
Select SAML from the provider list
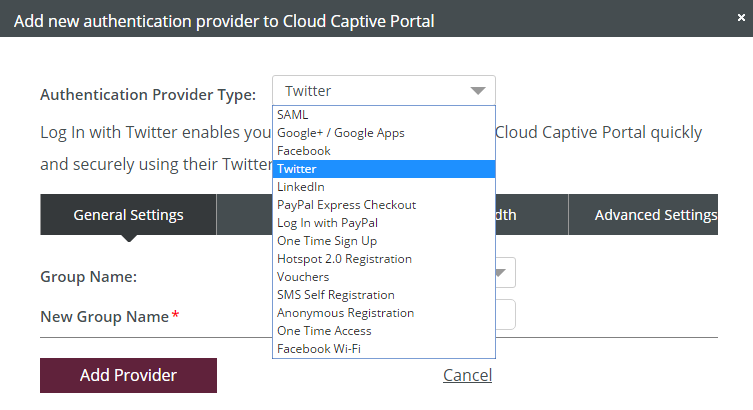(384, 115)
